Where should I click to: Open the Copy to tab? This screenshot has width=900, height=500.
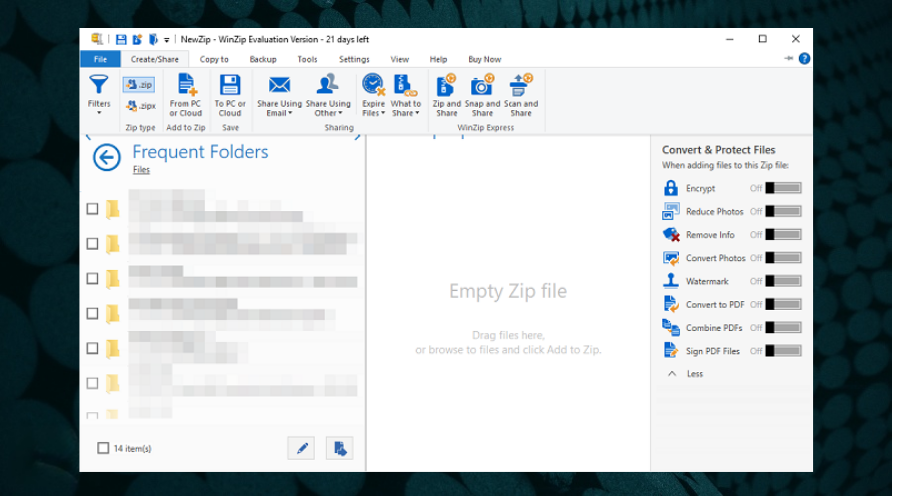(214, 59)
